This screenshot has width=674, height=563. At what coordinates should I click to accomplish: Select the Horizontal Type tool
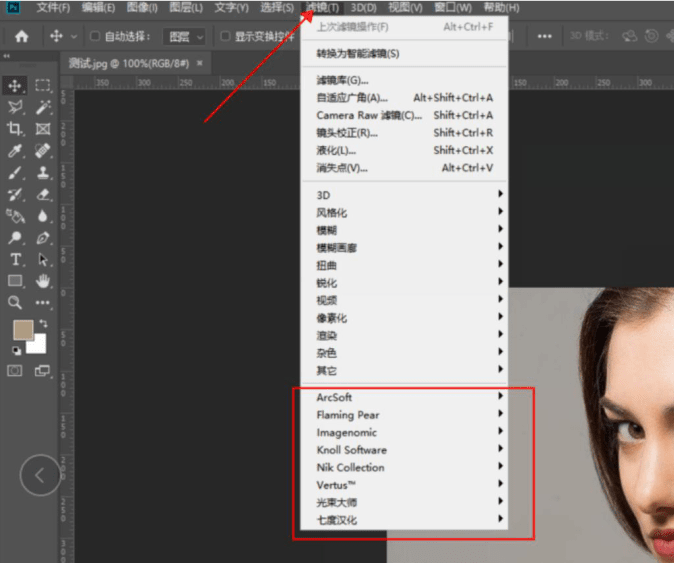(15, 259)
